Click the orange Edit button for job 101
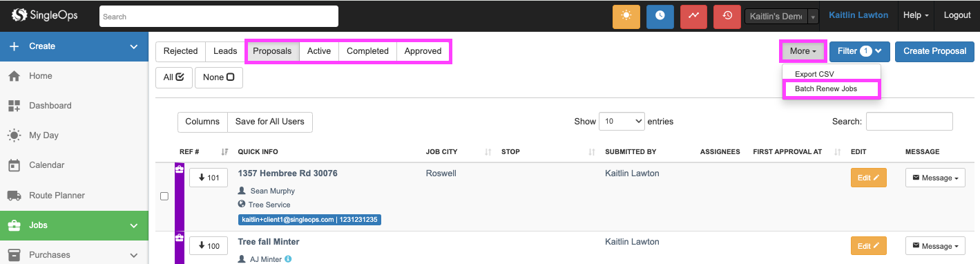Image resolution: width=980 pixels, height=264 pixels. coord(868,178)
